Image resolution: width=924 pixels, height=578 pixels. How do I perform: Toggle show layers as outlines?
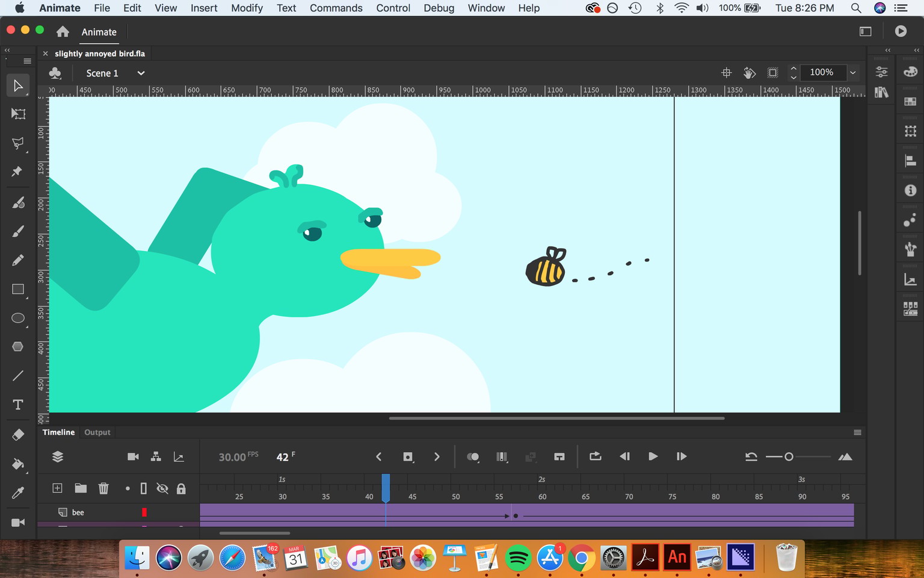click(x=144, y=488)
